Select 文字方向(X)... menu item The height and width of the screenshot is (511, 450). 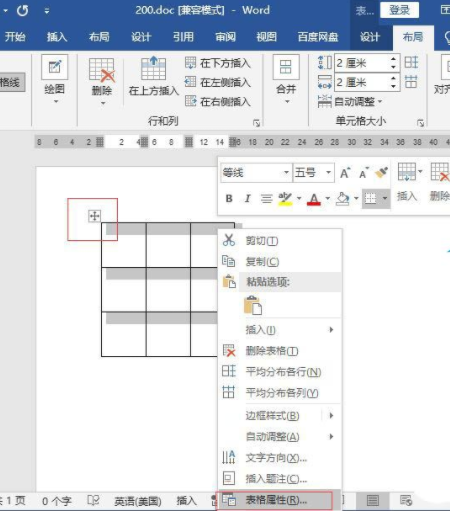coord(280,458)
